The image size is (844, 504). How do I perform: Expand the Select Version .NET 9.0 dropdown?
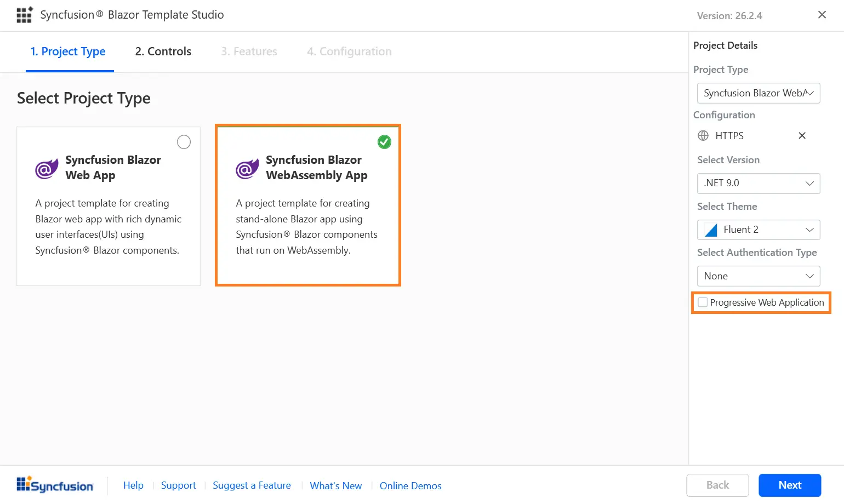click(x=758, y=184)
